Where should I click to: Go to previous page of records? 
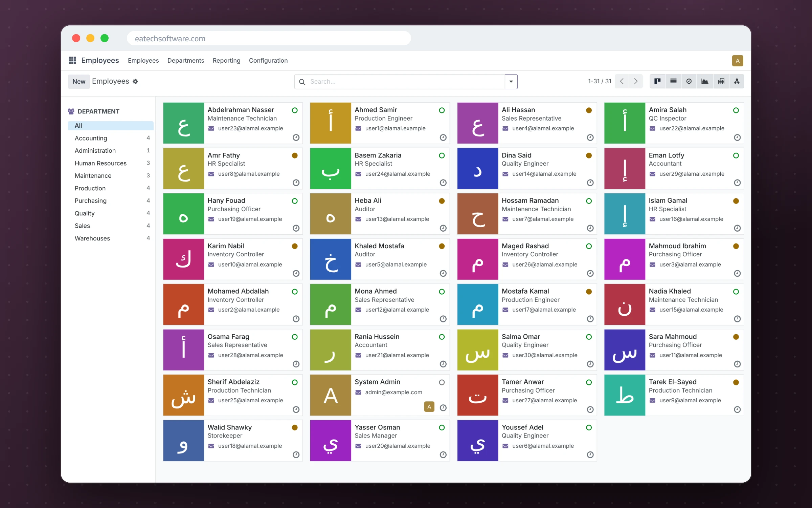tap(622, 81)
